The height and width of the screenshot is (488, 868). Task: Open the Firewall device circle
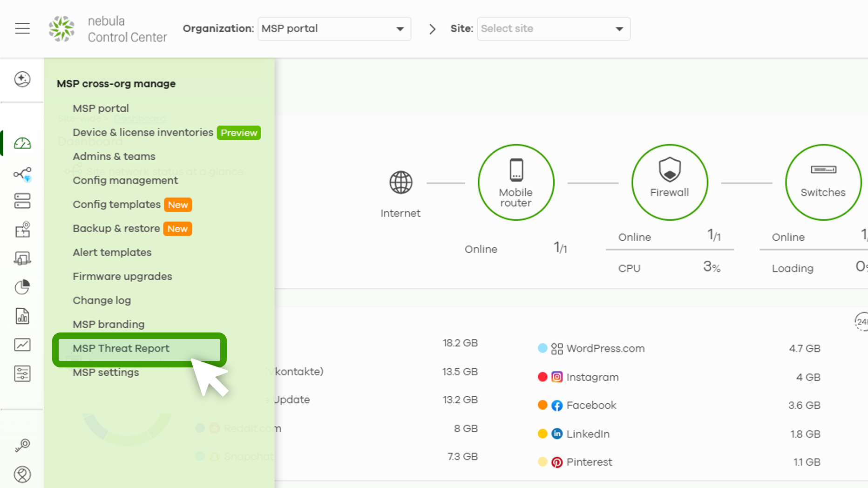(x=670, y=182)
